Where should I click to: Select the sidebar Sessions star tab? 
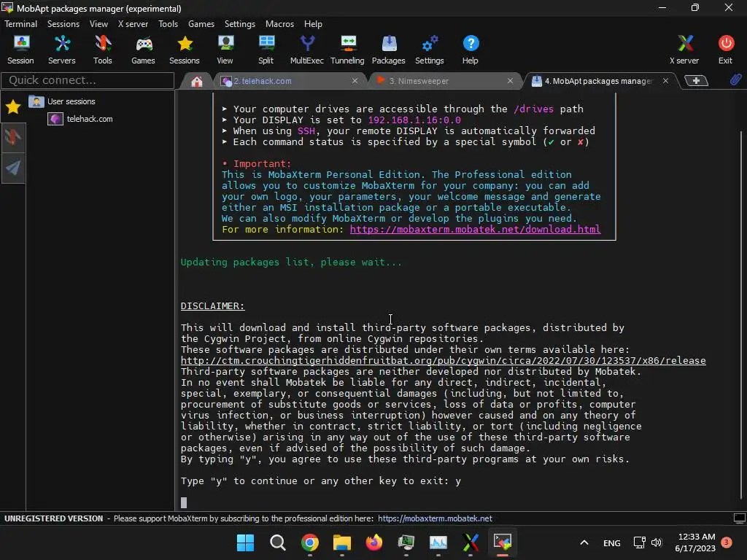pyautogui.click(x=13, y=106)
